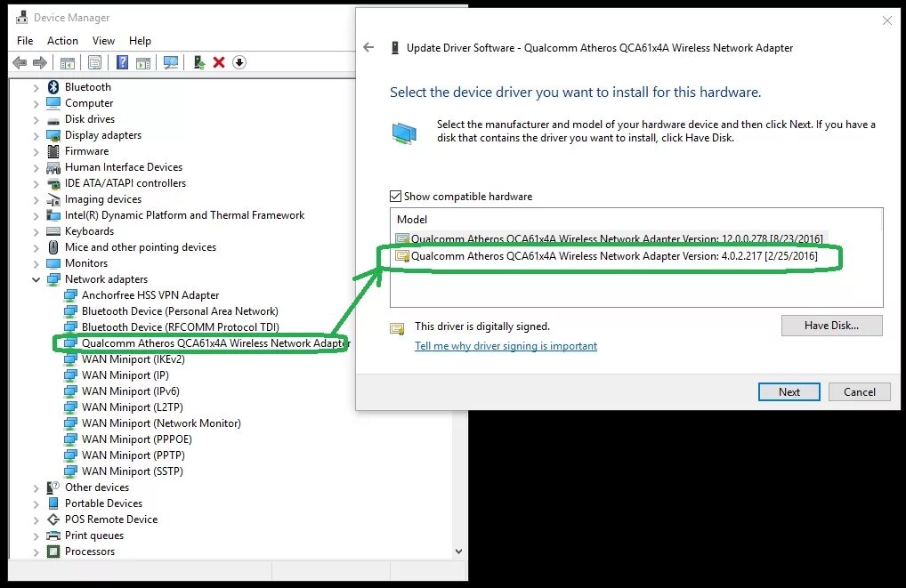Expand the Intel(R) Dynamic Platform and Thermal Framework node
The image size is (906, 588).
click(36, 216)
